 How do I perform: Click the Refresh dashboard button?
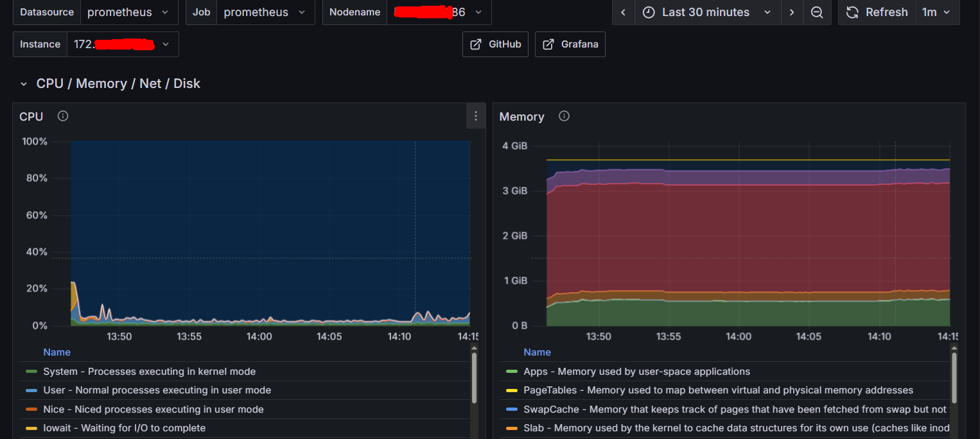click(x=877, y=12)
